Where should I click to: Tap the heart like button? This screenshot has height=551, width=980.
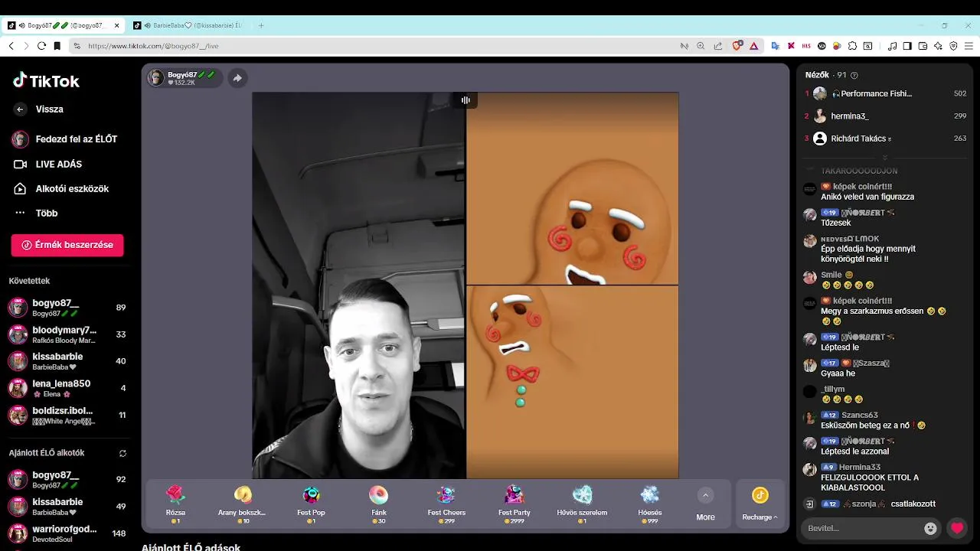(957, 528)
